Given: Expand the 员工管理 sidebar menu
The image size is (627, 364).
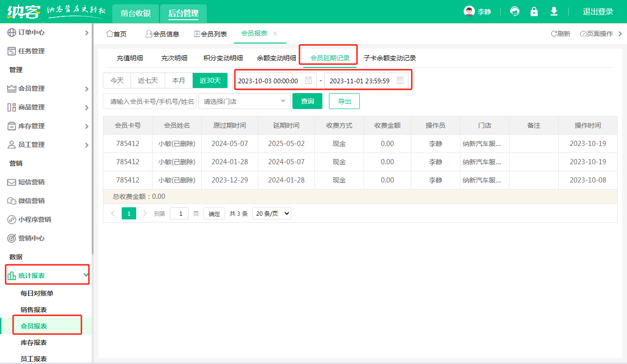Looking at the screenshot, I should point(28,145).
